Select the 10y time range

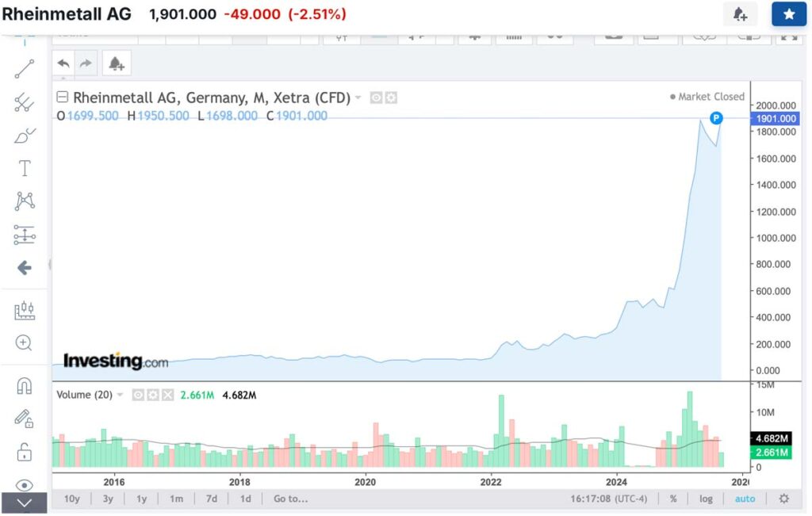71,499
